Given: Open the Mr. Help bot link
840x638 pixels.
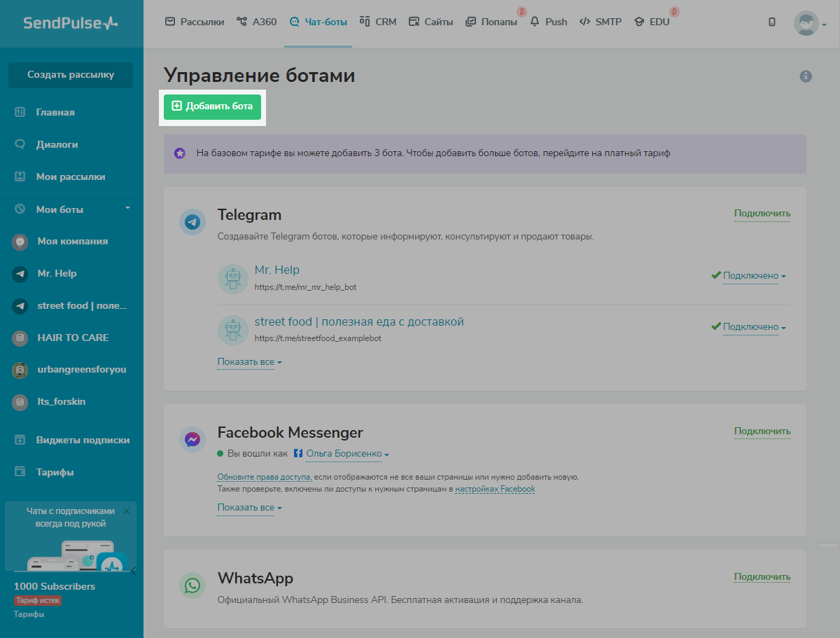Looking at the screenshot, I should pyautogui.click(x=277, y=270).
